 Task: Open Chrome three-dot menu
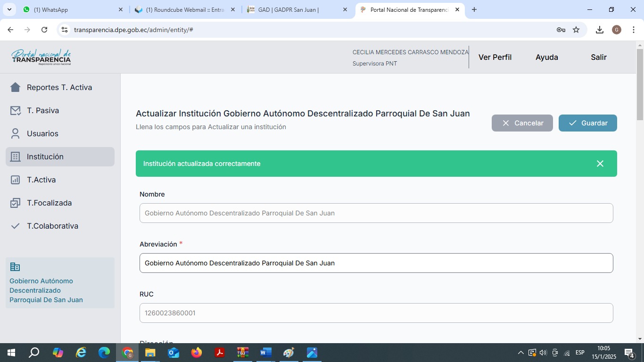coord(634,30)
